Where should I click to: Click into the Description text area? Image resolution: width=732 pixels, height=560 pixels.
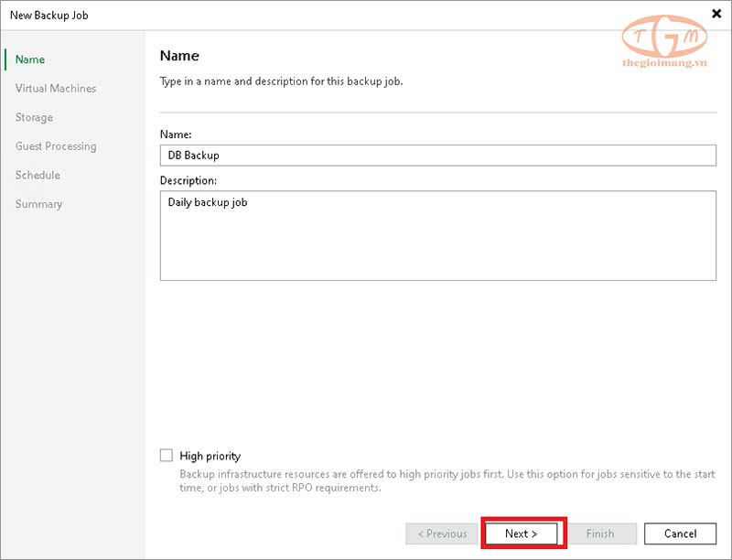438,236
